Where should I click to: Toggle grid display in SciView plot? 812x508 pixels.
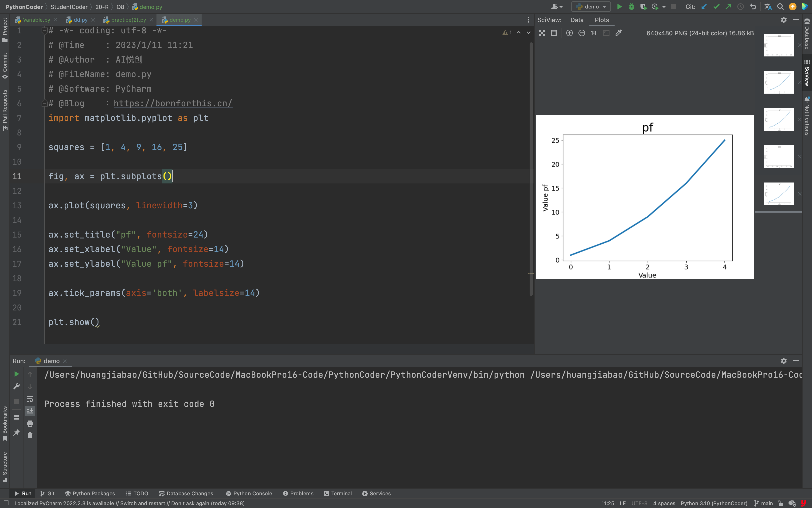coord(554,33)
